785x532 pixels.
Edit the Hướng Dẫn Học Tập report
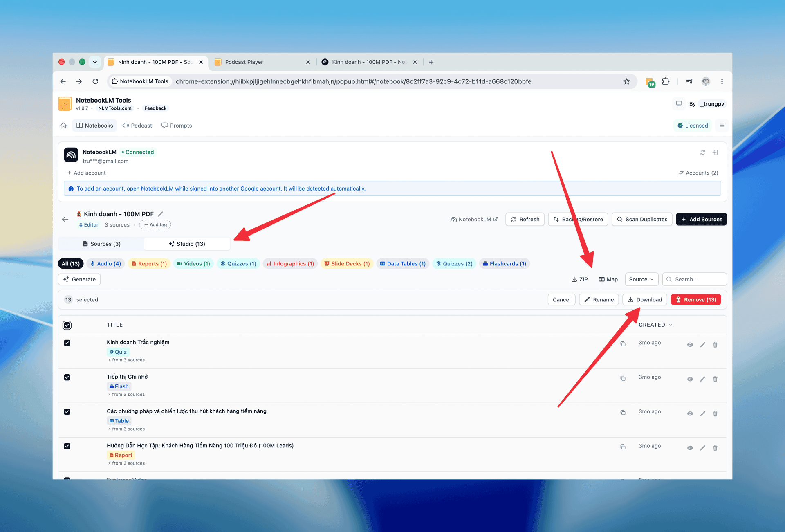(x=702, y=448)
